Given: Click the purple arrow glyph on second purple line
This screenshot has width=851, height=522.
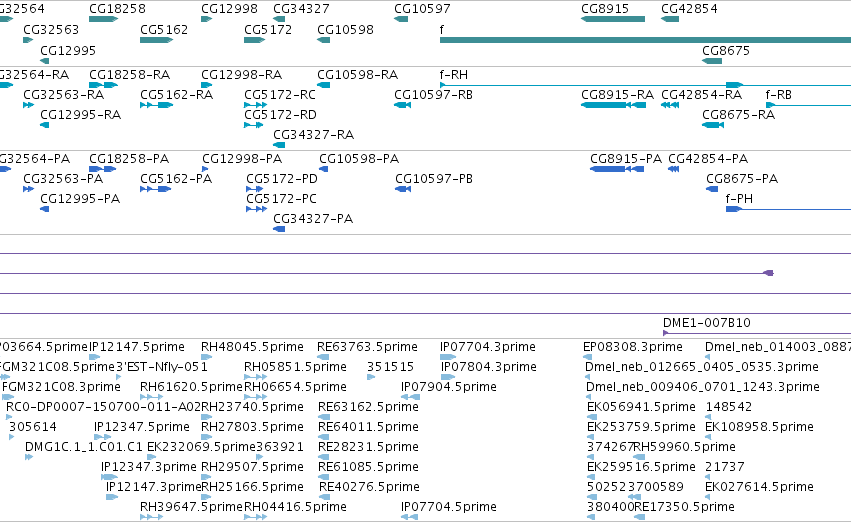Looking at the screenshot, I should (x=769, y=273).
